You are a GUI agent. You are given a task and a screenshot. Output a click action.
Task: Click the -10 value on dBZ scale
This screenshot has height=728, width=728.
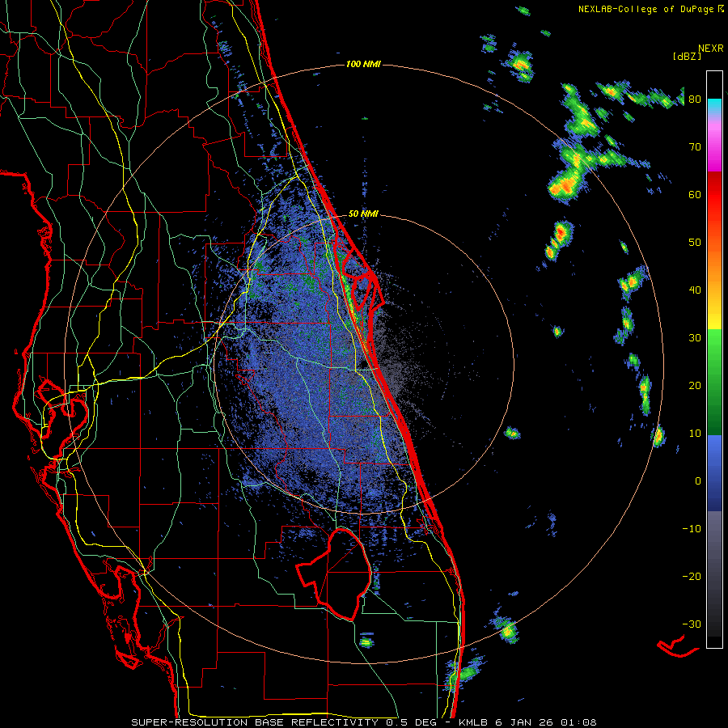pyautogui.click(x=692, y=529)
